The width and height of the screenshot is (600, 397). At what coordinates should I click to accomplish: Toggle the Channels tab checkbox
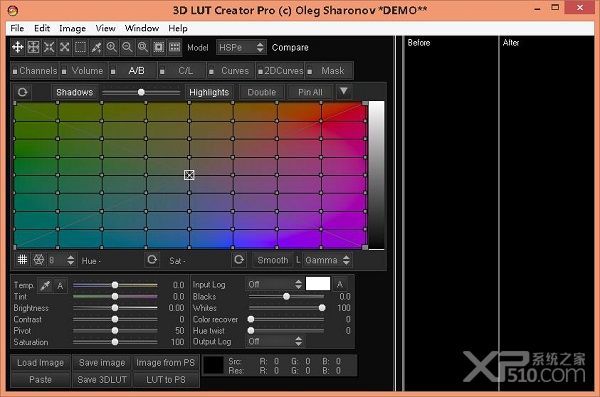pyautogui.click(x=15, y=71)
